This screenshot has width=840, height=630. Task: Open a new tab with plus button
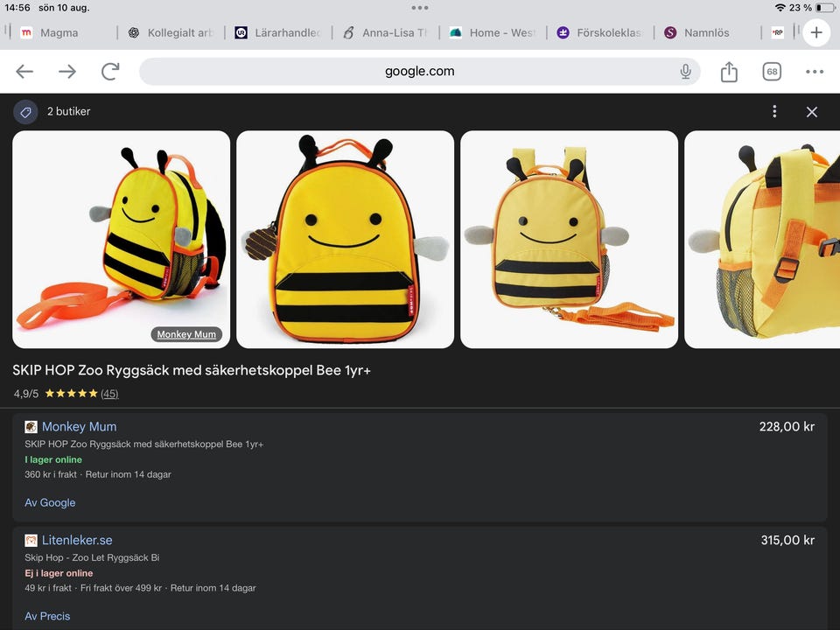coord(816,32)
